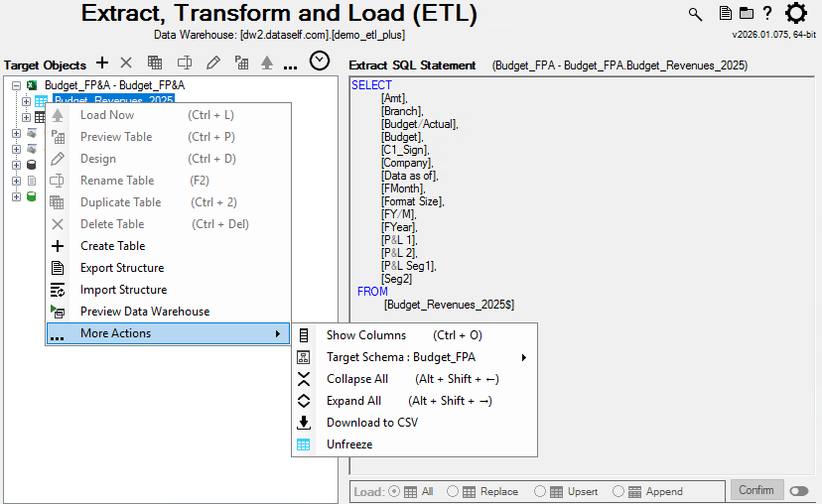Collapse the Budget_FP&A tree node
This screenshot has height=504, width=822.
click(17, 85)
